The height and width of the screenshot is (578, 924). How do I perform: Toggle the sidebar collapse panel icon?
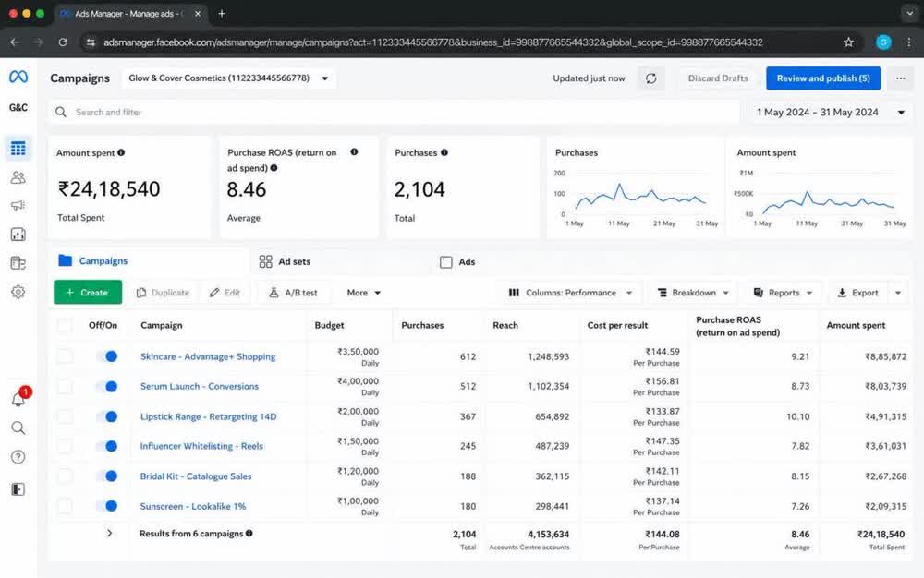(18, 489)
